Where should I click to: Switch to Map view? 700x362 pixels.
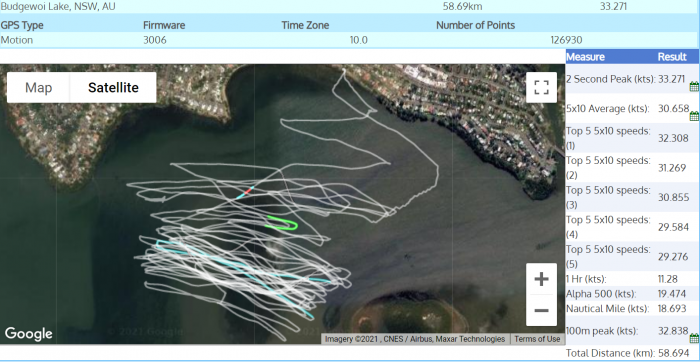pos(38,87)
